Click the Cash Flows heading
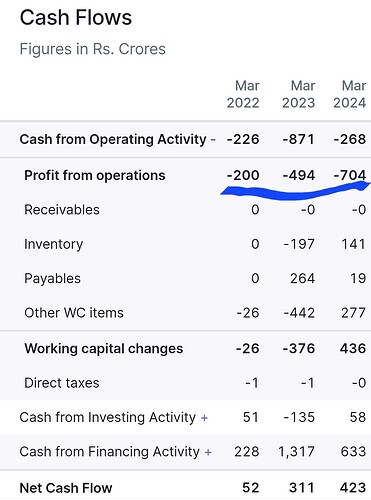 (76, 17)
